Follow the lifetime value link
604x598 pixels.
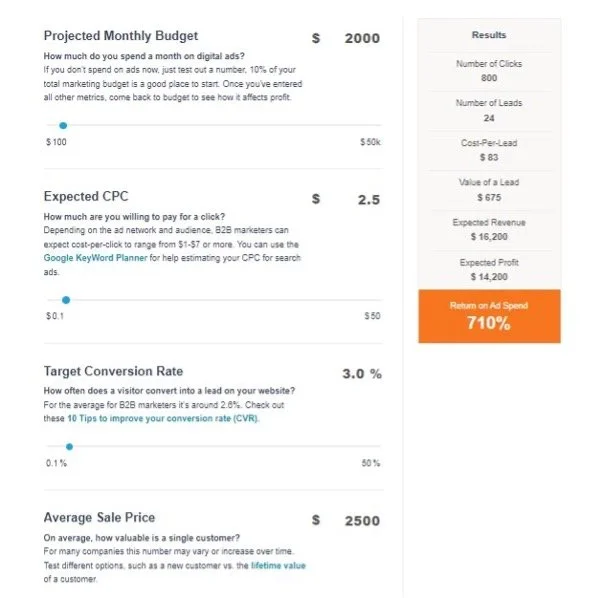(278, 565)
